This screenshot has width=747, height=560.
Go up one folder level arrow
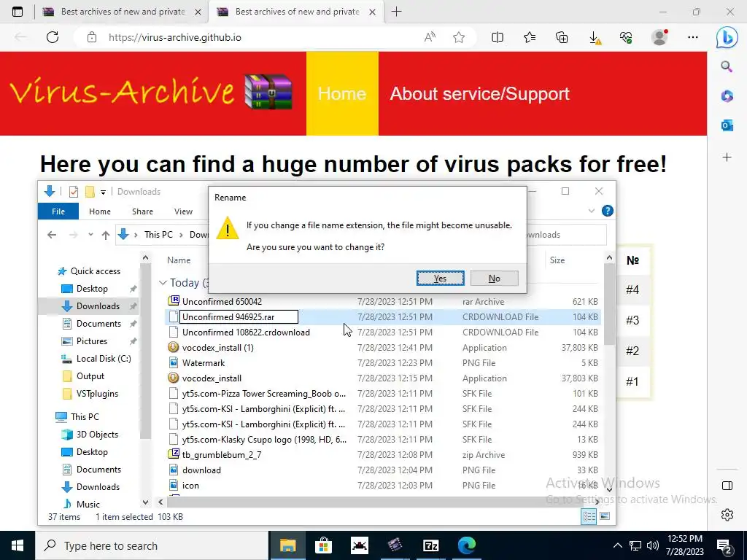click(x=106, y=235)
